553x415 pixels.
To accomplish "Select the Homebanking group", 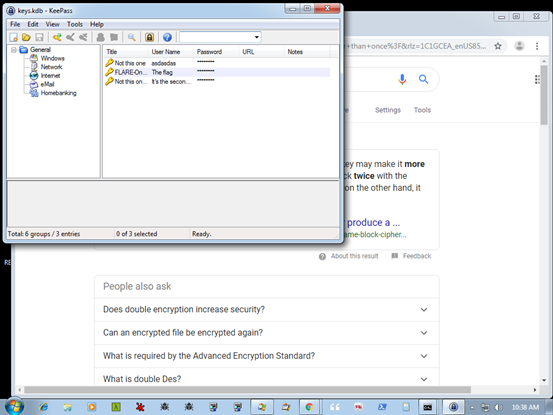I will click(x=58, y=93).
